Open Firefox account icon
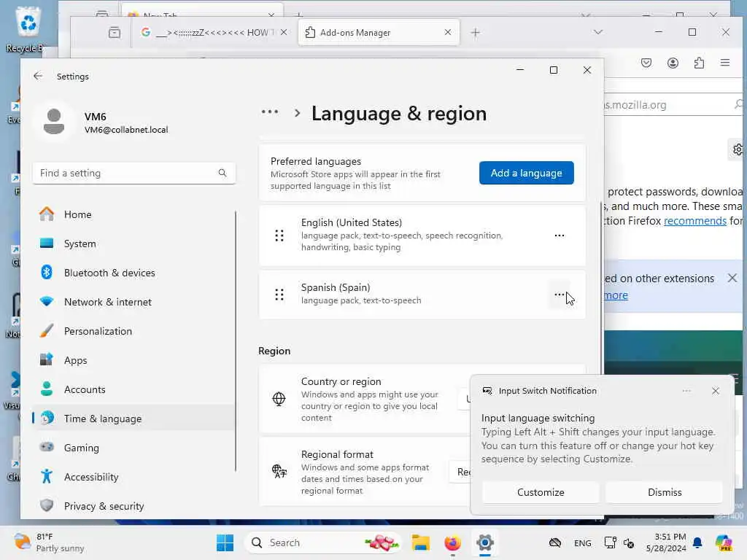 (673, 63)
